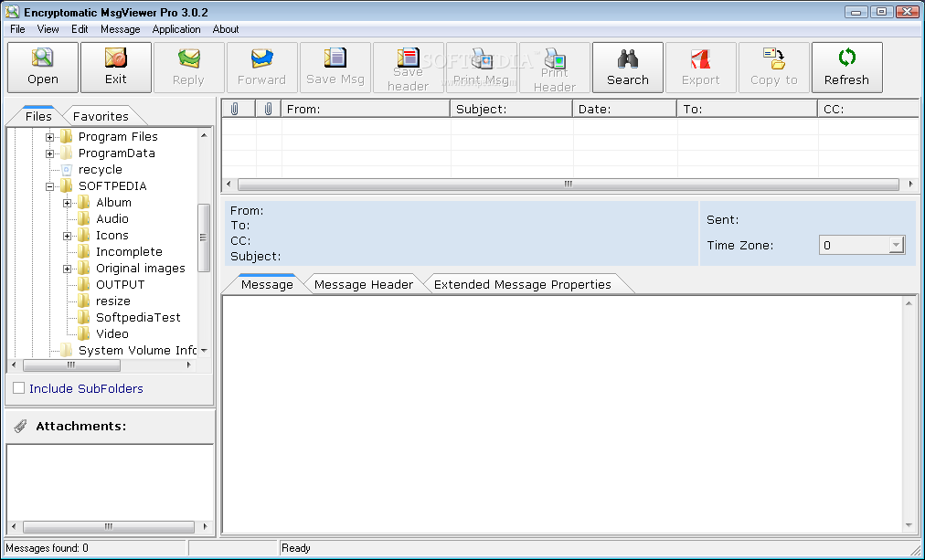Open the View menu

coord(48,29)
